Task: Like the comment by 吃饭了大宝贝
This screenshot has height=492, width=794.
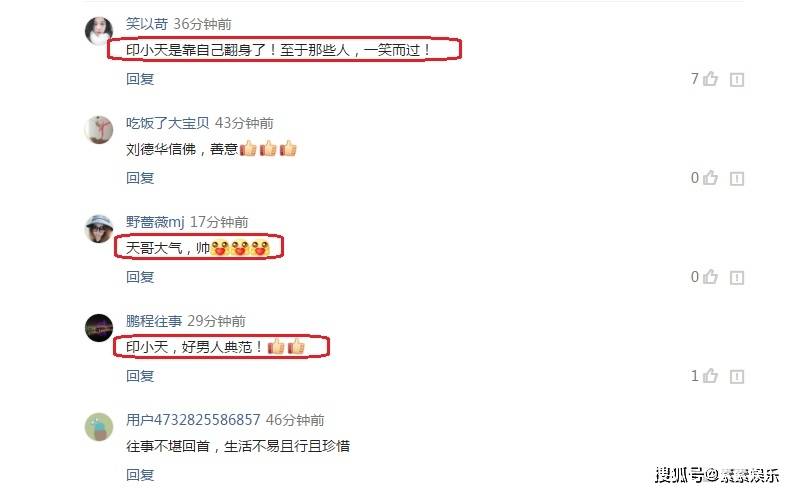Action: [710, 178]
